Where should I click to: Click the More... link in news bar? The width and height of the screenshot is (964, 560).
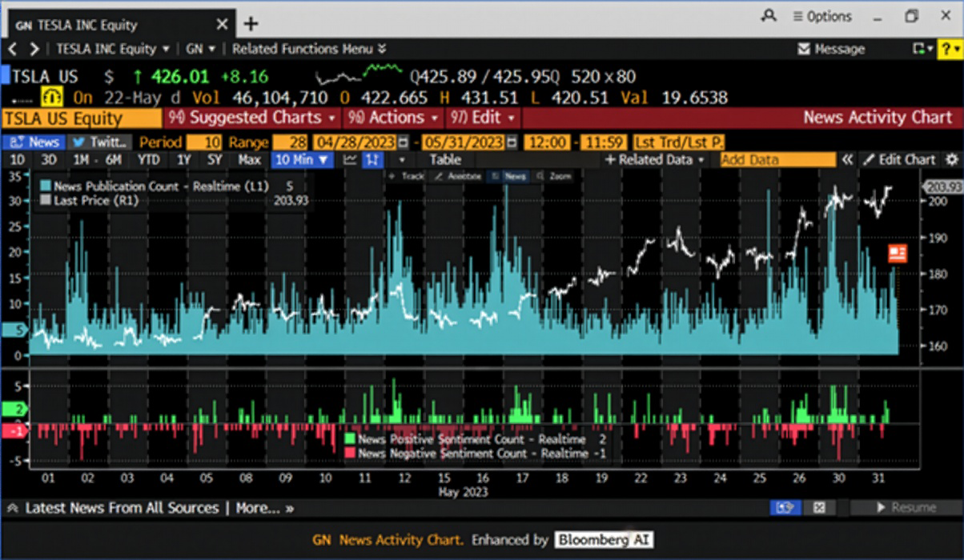click(264, 508)
